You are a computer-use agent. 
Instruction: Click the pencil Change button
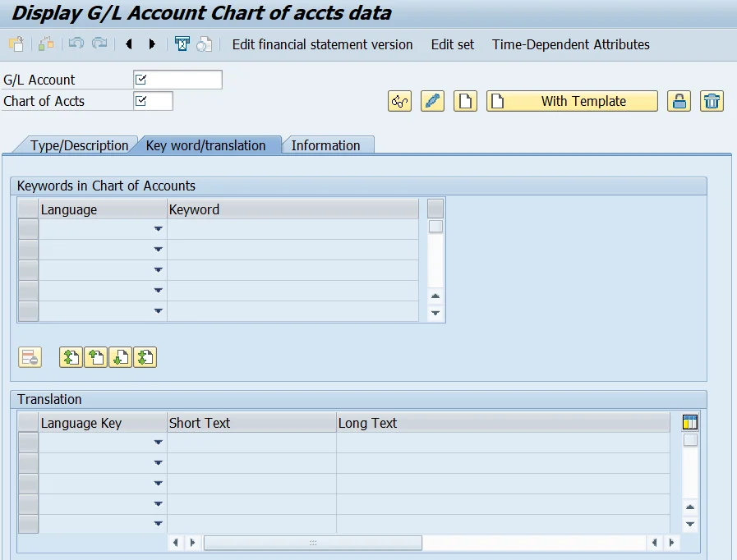click(x=432, y=101)
